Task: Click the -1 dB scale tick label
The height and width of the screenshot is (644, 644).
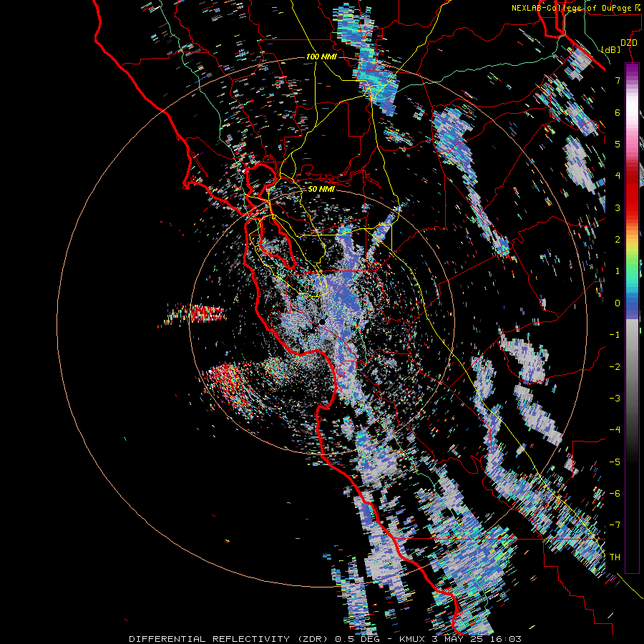Action: coord(615,335)
